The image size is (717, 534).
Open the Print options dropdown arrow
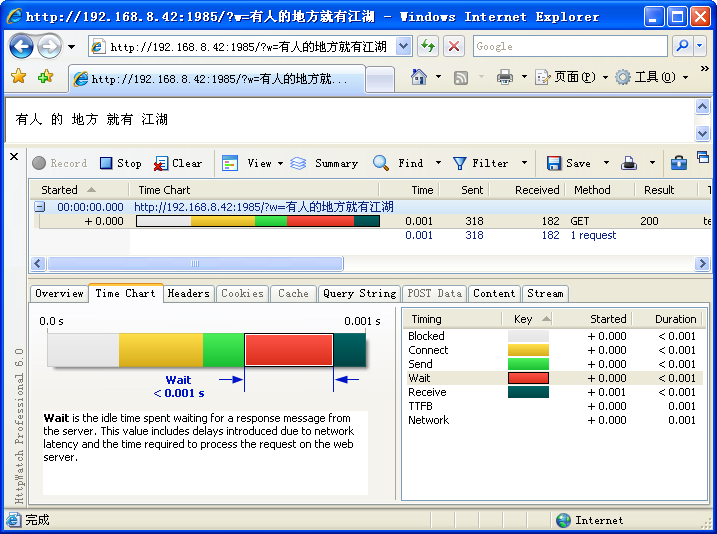(x=524, y=77)
